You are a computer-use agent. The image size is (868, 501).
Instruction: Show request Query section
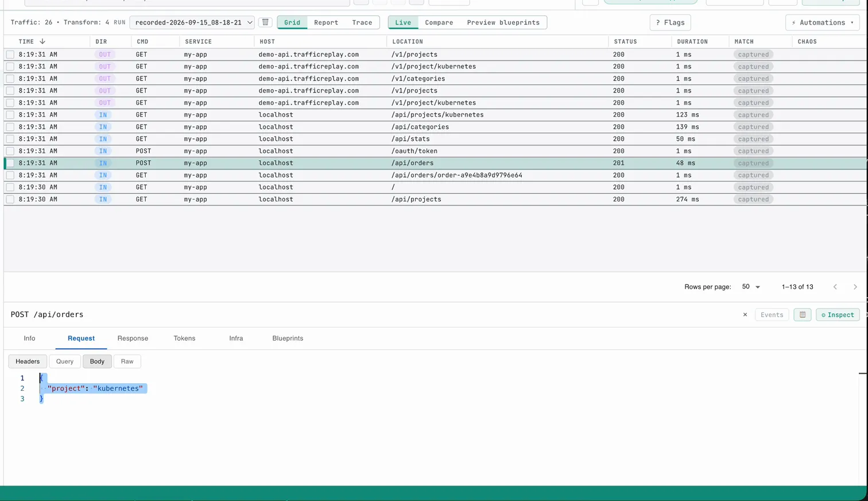pos(65,361)
